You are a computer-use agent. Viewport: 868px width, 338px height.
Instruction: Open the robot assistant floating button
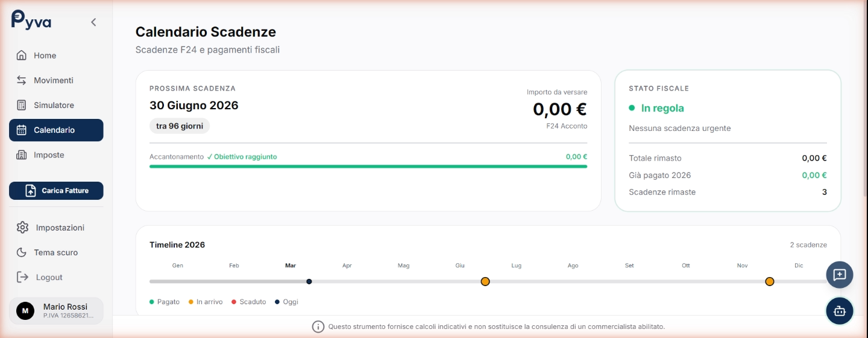[840, 311]
